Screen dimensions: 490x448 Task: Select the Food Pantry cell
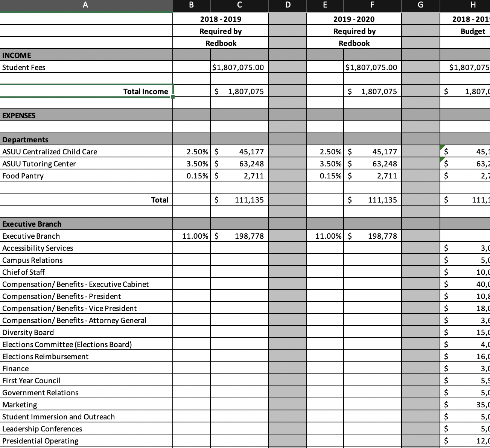click(86, 175)
